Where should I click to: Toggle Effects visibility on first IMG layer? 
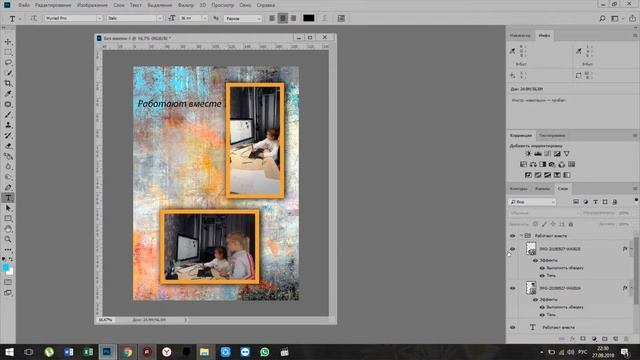click(x=535, y=260)
